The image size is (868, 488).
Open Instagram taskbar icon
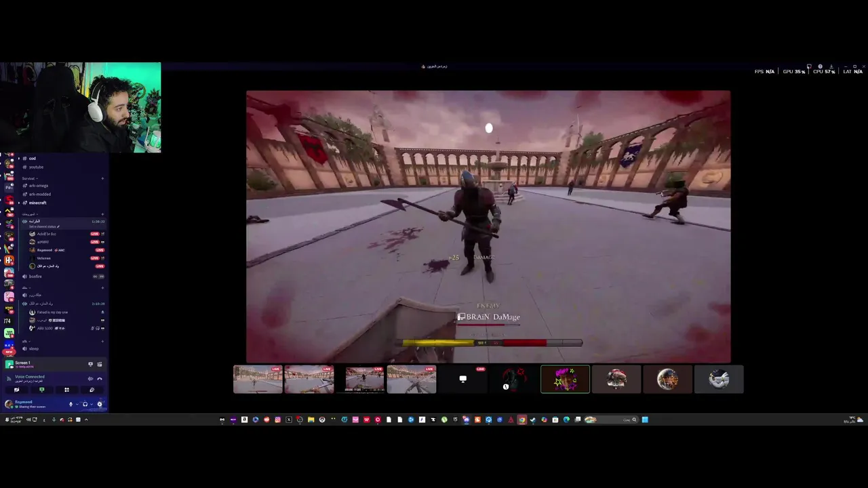coord(277,420)
